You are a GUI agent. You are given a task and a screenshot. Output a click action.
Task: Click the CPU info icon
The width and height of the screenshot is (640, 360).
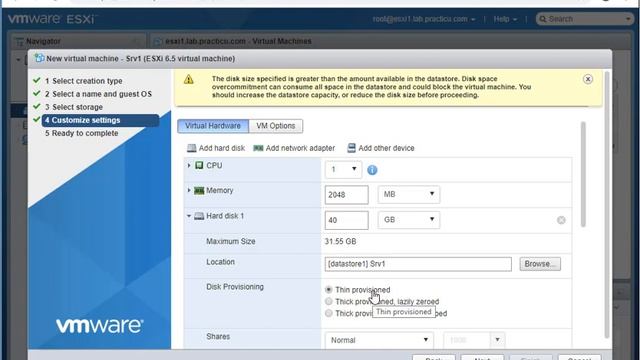point(372,170)
